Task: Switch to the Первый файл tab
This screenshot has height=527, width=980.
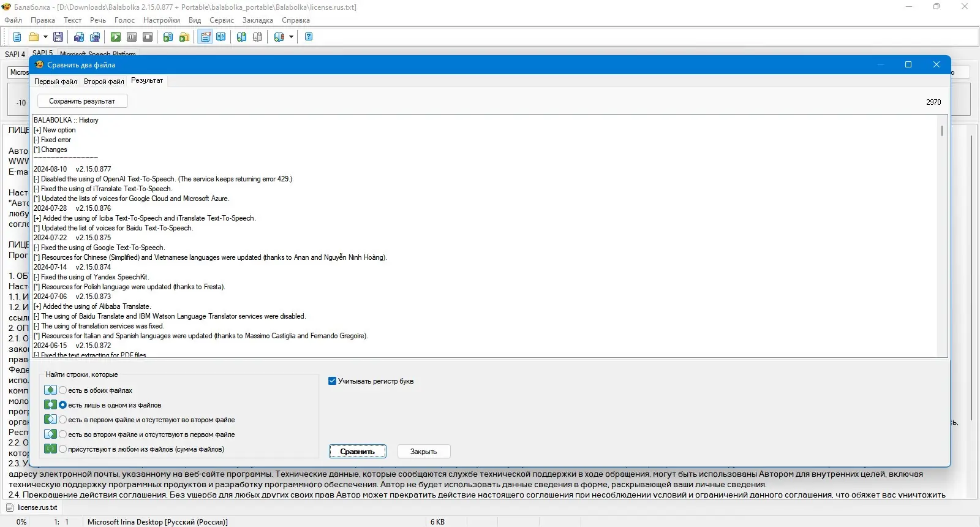Action: [x=56, y=82]
